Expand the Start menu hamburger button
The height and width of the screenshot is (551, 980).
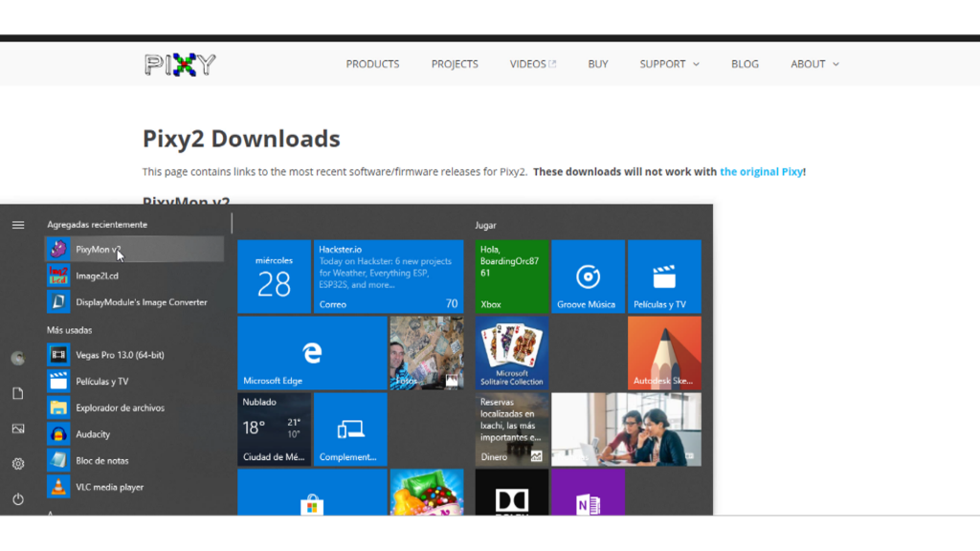pos(18,225)
